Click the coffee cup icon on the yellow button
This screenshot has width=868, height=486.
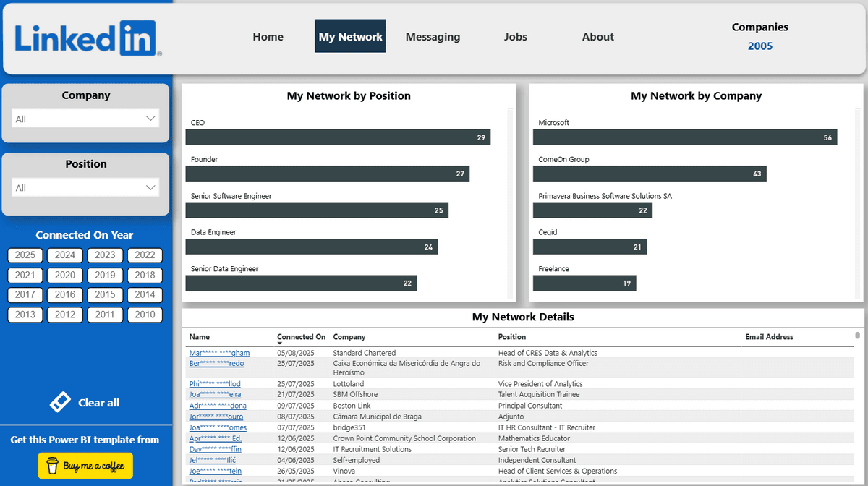(x=52, y=466)
